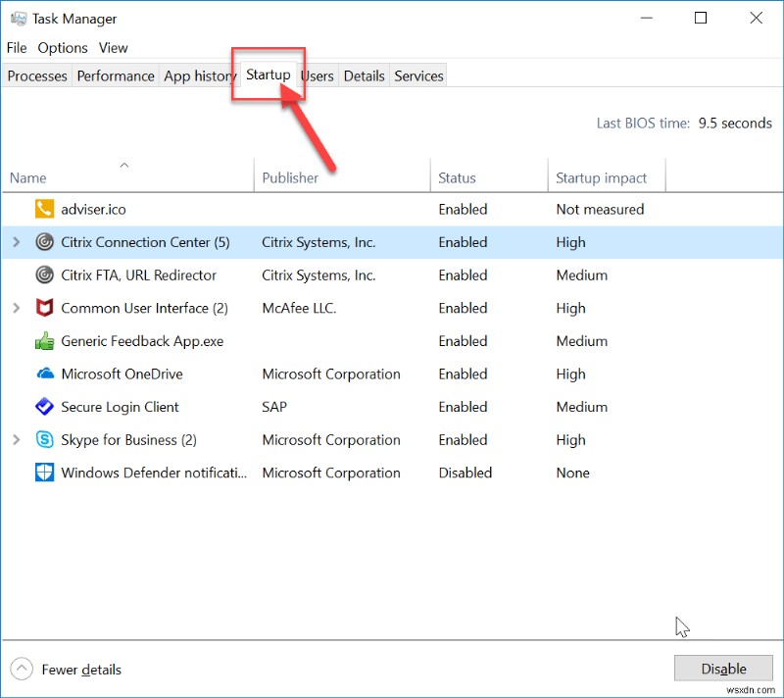Click the Windows Defender notification icon

[x=43, y=473]
